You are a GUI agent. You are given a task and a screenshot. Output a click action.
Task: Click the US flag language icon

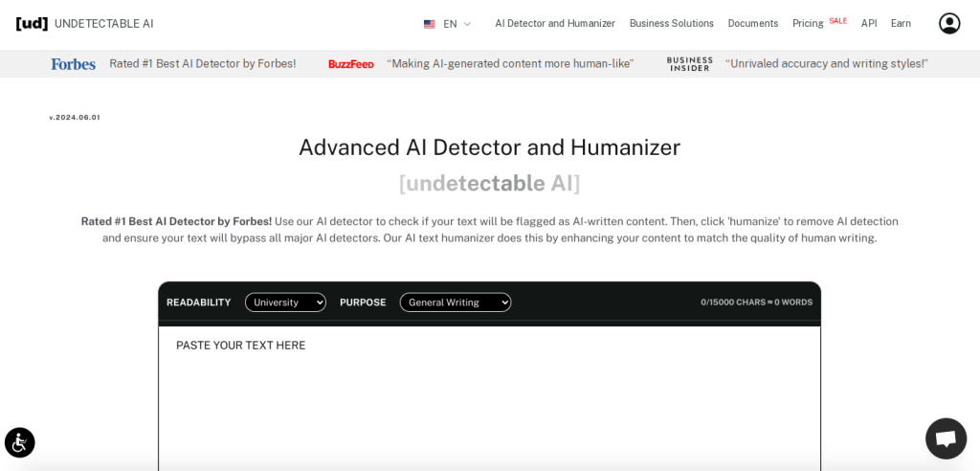coord(430,24)
